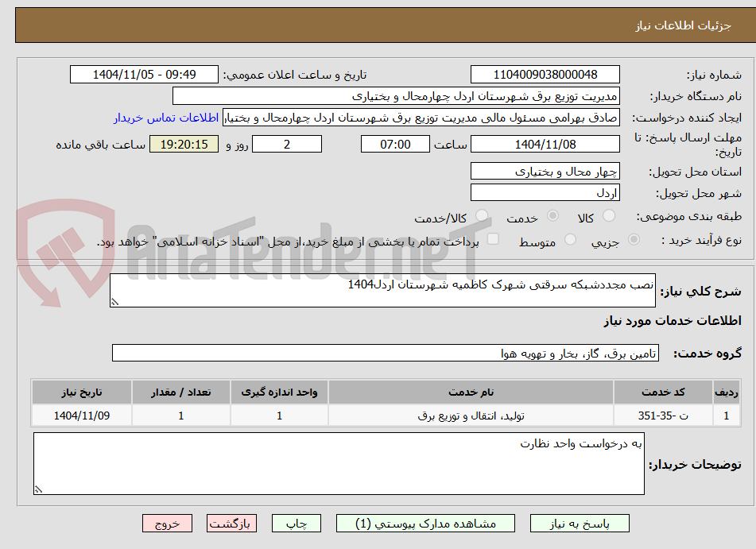The width and height of the screenshot is (756, 549).
Task: Grab resize handle of توضیحات خریدار box
Action: pos(39,489)
